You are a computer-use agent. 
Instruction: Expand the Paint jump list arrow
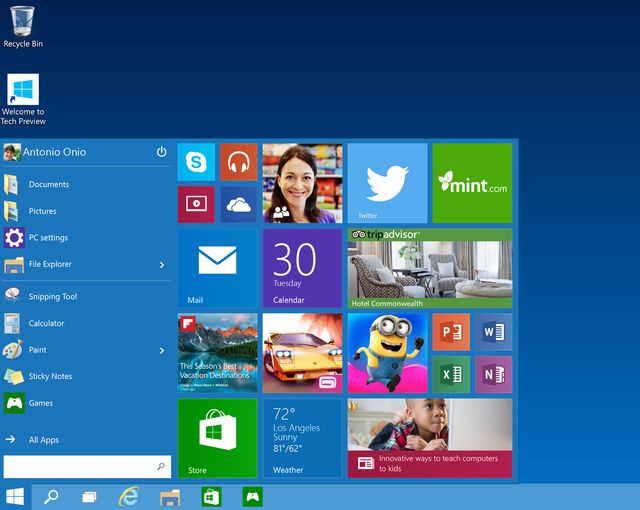pos(162,351)
